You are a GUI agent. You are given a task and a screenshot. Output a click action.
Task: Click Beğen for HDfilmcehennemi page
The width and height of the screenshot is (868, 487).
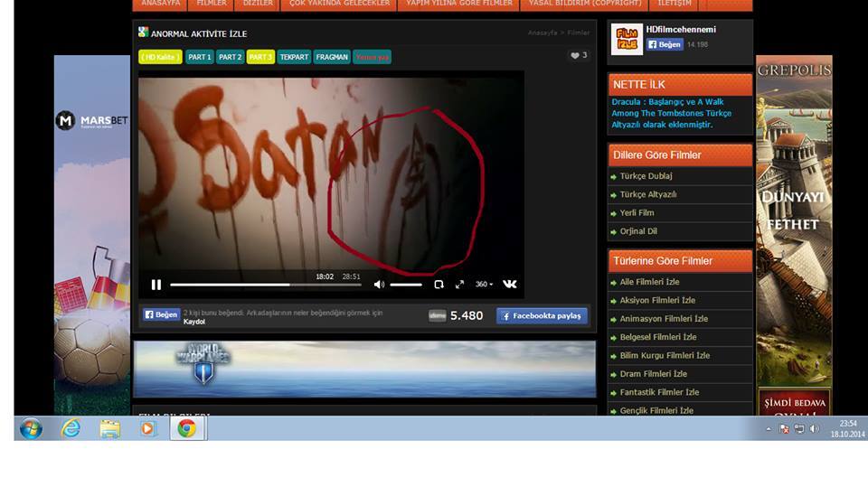[x=665, y=44]
